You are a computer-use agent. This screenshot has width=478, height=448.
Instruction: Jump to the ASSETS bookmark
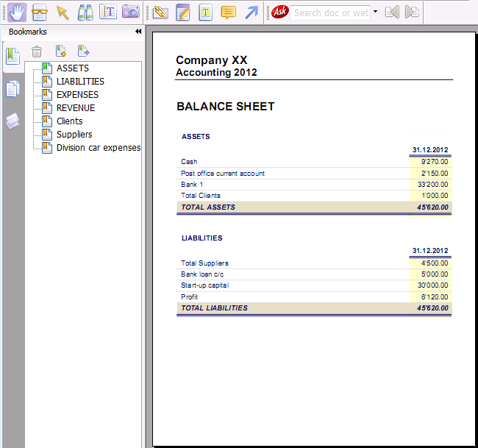coord(73,68)
